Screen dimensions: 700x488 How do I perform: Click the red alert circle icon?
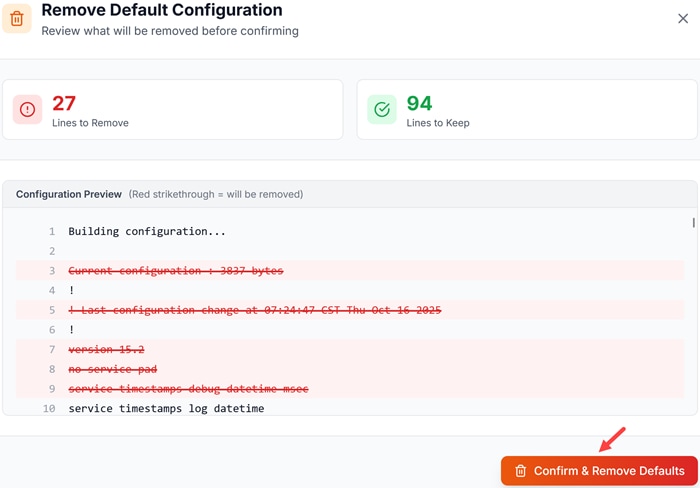[28, 110]
